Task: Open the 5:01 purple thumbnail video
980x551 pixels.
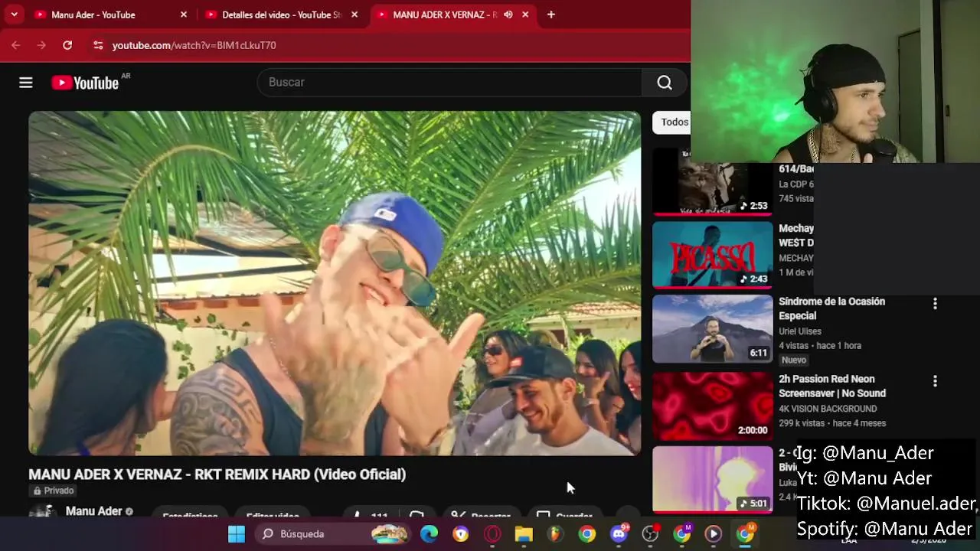Action: pos(713,480)
